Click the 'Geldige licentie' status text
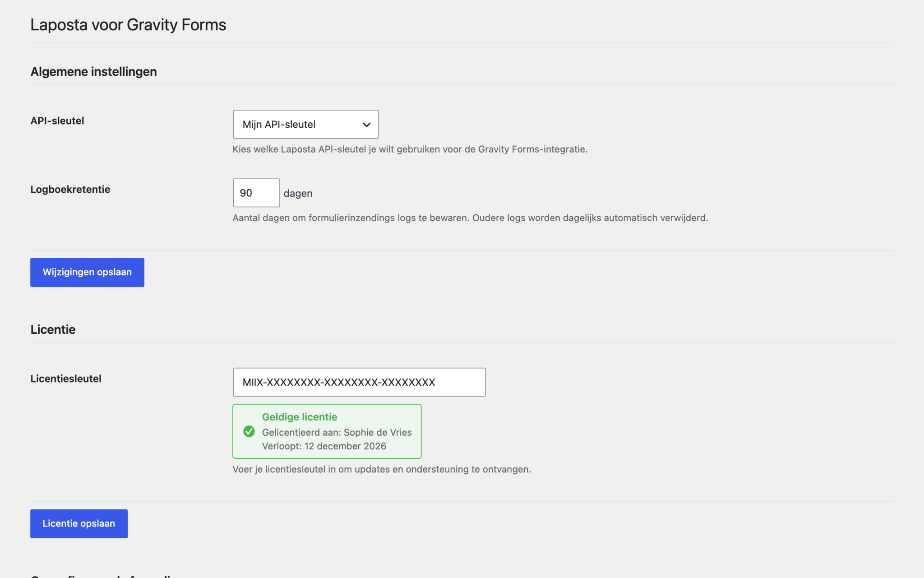 click(300, 417)
